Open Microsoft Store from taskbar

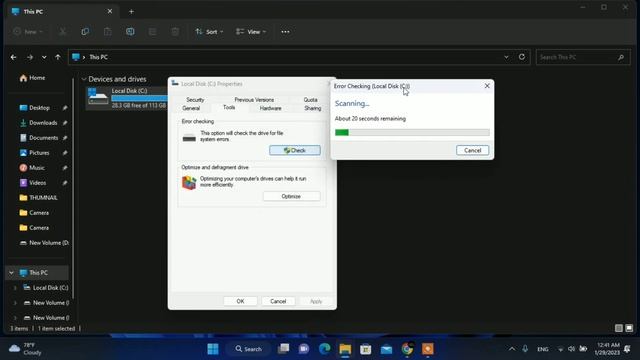point(366,349)
